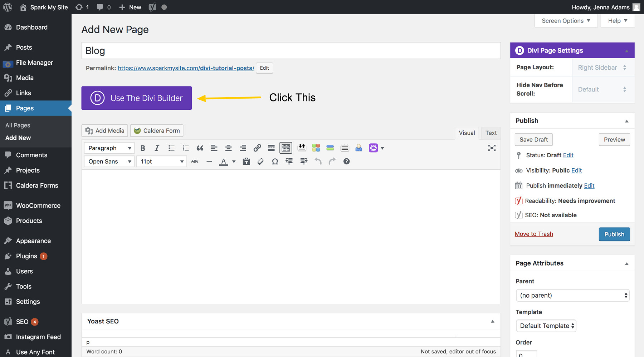This screenshot has width=644, height=357.
Task: Open Screen Options panel
Action: coord(566,21)
